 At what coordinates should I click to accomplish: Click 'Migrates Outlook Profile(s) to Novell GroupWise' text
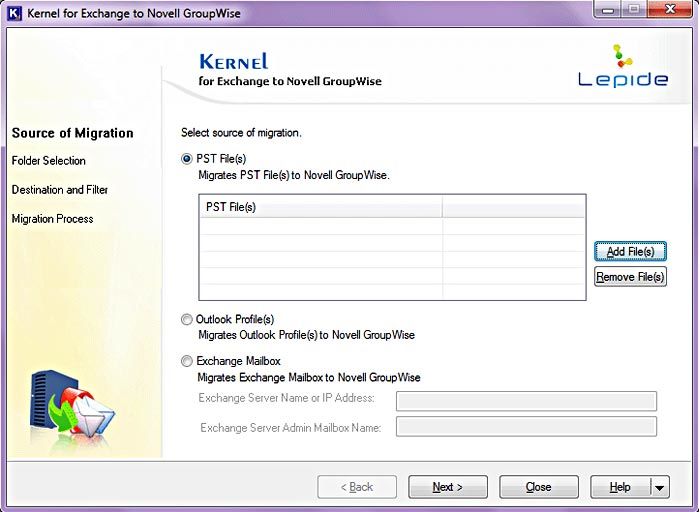coord(306,335)
